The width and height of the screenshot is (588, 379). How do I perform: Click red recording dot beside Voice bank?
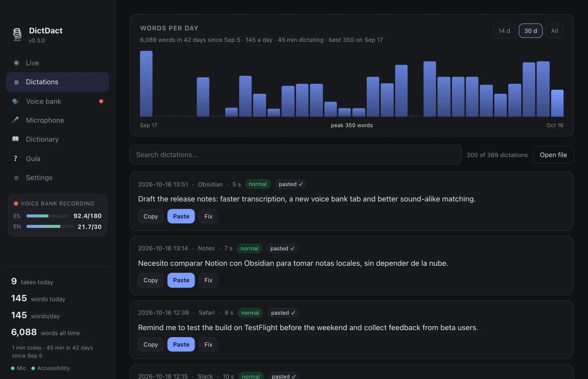[101, 101]
